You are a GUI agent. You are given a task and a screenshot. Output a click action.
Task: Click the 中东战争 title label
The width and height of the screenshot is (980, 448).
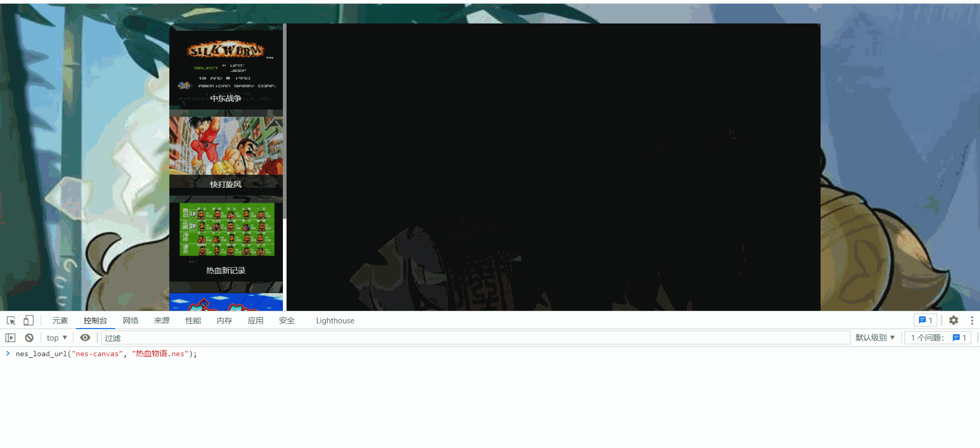tap(226, 98)
